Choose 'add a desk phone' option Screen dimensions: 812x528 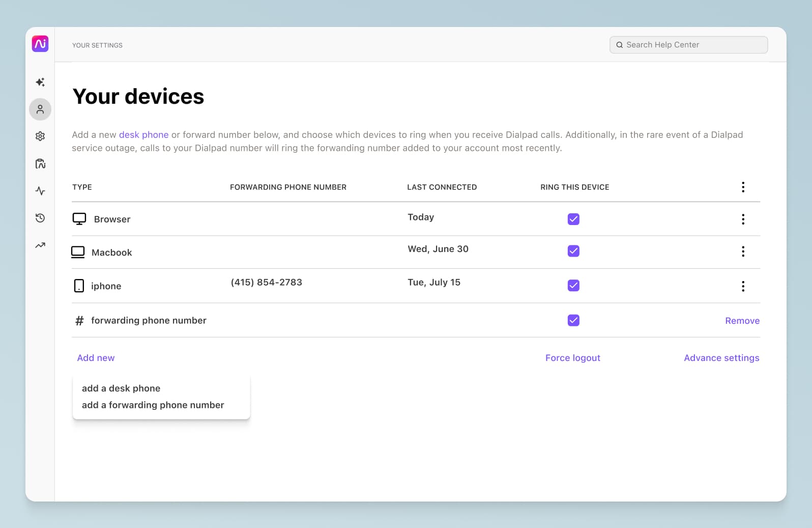click(121, 388)
